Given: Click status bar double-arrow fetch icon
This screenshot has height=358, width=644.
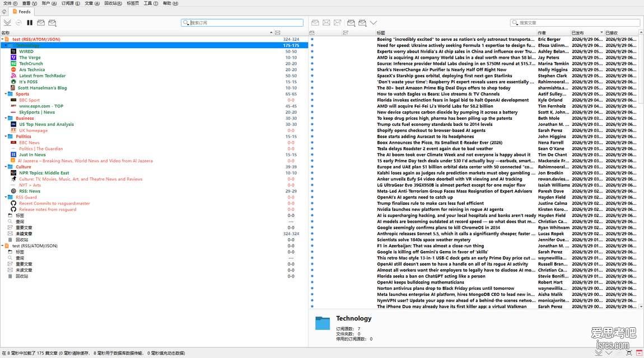Looking at the screenshot, I should (x=599, y=352).
